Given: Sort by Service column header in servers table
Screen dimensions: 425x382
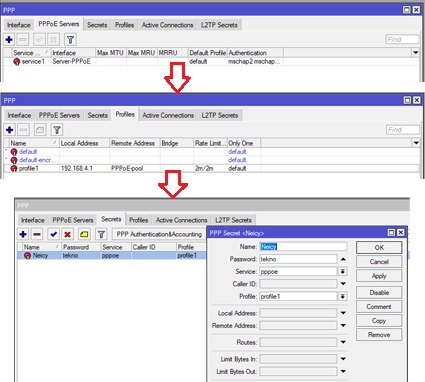Looking at the screenshot, I should point(31,53).
